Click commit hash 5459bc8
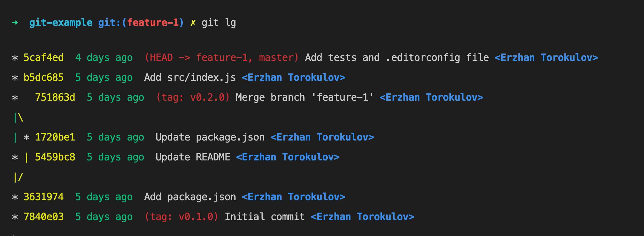 [x=55, y=157]
